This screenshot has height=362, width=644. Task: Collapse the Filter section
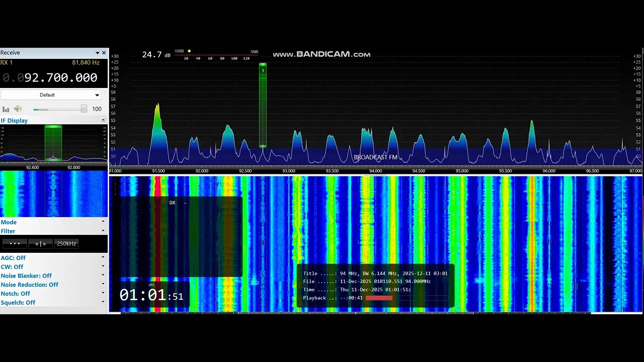point(103,231)
